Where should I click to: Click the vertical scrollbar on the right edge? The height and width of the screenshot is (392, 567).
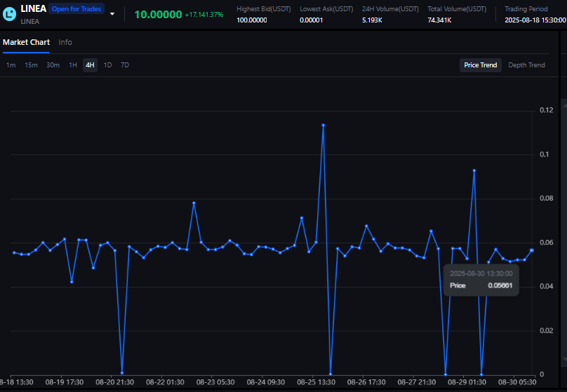coord(563,231)
